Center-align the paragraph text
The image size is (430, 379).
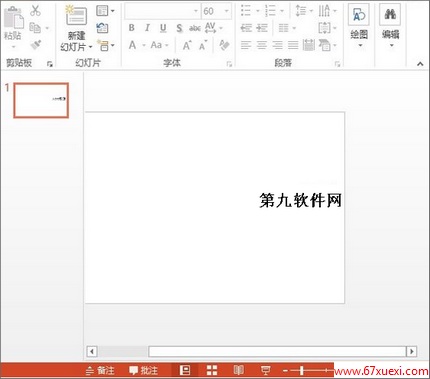click(x=262, y=45)
